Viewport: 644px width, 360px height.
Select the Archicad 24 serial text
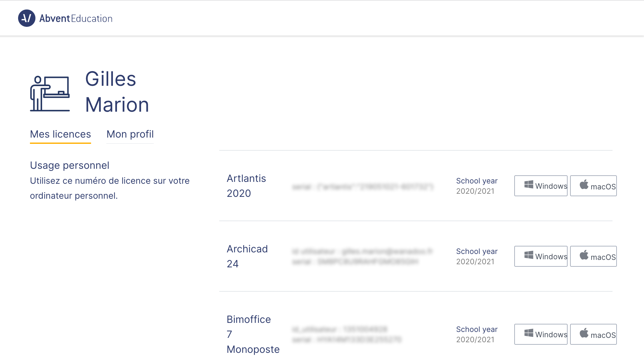click(355, 261)
